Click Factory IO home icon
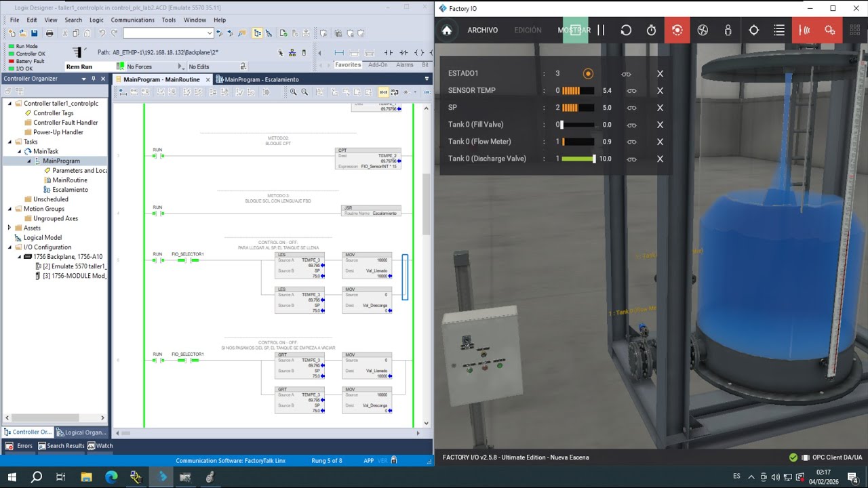The height and width of the screenshot is (488, 868). (x=447, y=30)
